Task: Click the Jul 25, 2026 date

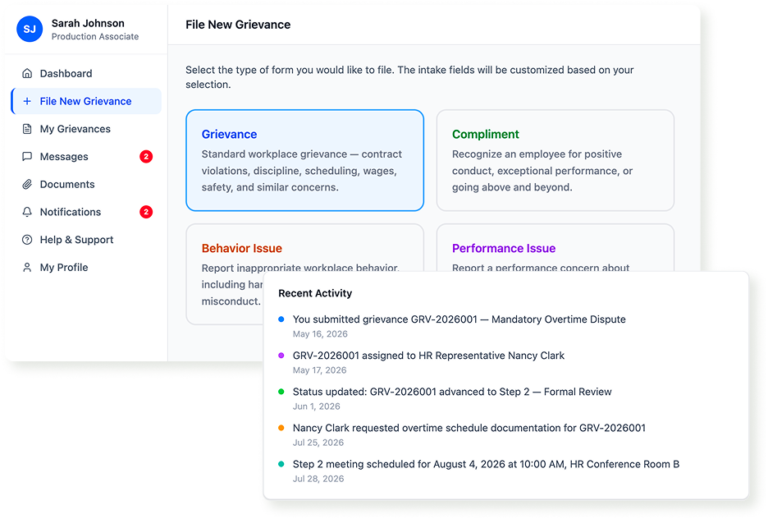Action: (x=318, y=443)
